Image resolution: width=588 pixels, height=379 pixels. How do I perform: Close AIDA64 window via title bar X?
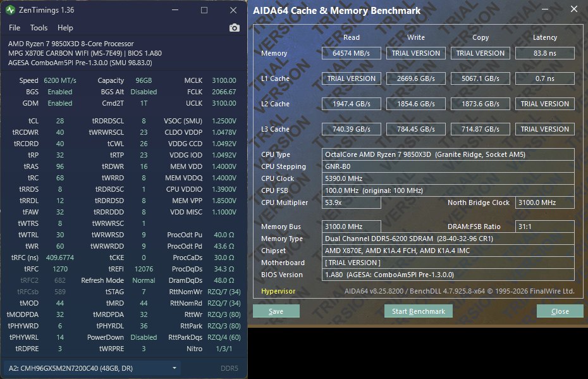click(573, 9)
